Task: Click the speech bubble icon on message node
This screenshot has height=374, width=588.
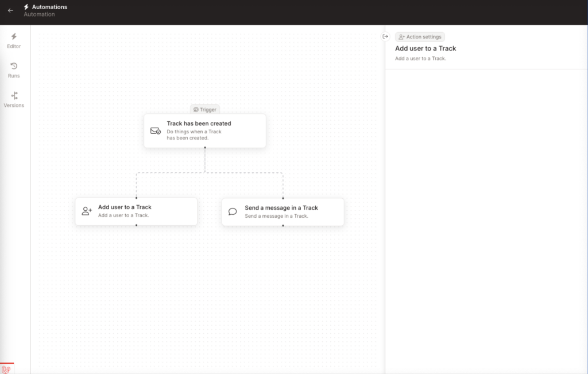Action: [x=233, y=211]
